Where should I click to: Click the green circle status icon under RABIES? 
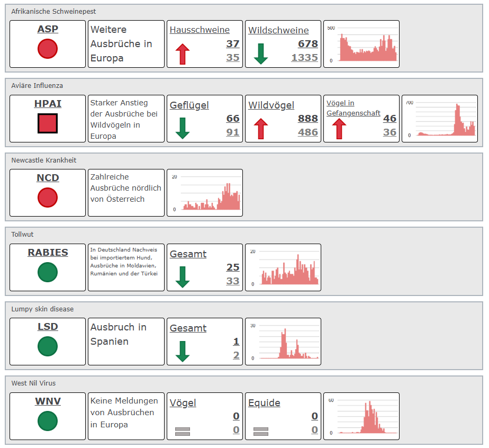[x=48, y=272]
